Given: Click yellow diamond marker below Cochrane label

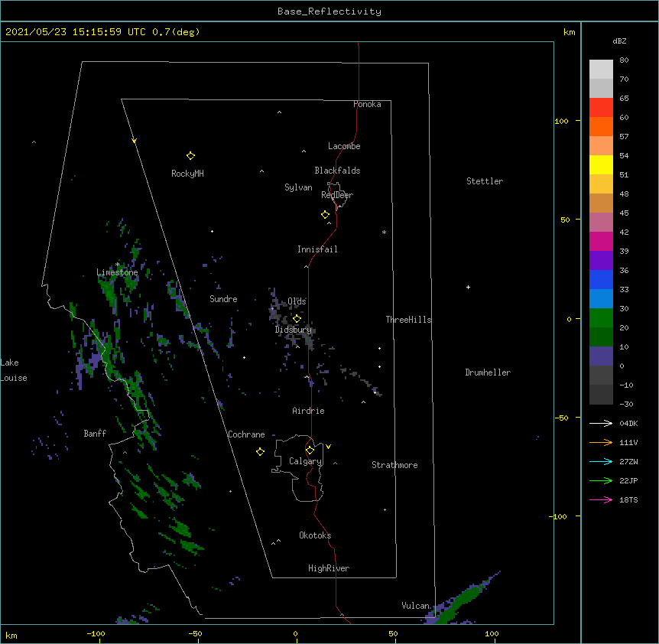Looking at the screenshot, I should point(260,452).
